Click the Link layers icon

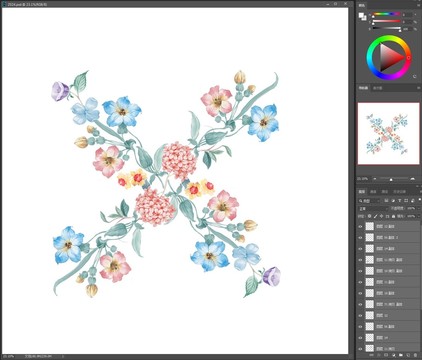tap(372, 356)
